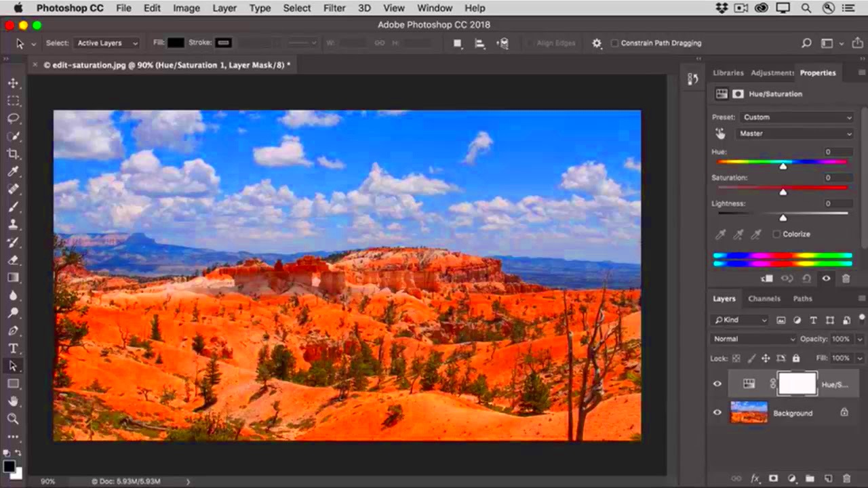Viewport: 868px width, 488px height.
Task: Select the History Brush tool
Action: click(13, 242)
